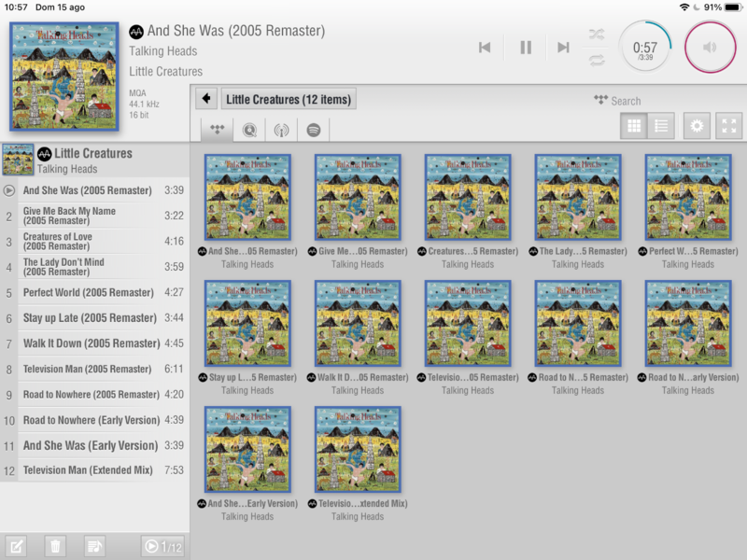Switch to list view layout

pos(661,126)
